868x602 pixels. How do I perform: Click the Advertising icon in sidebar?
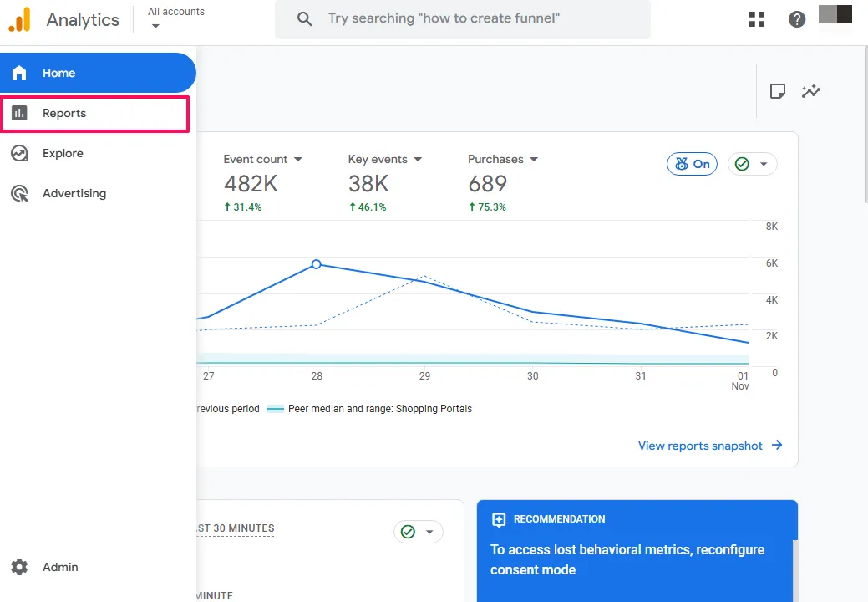[x=19, y=193]
